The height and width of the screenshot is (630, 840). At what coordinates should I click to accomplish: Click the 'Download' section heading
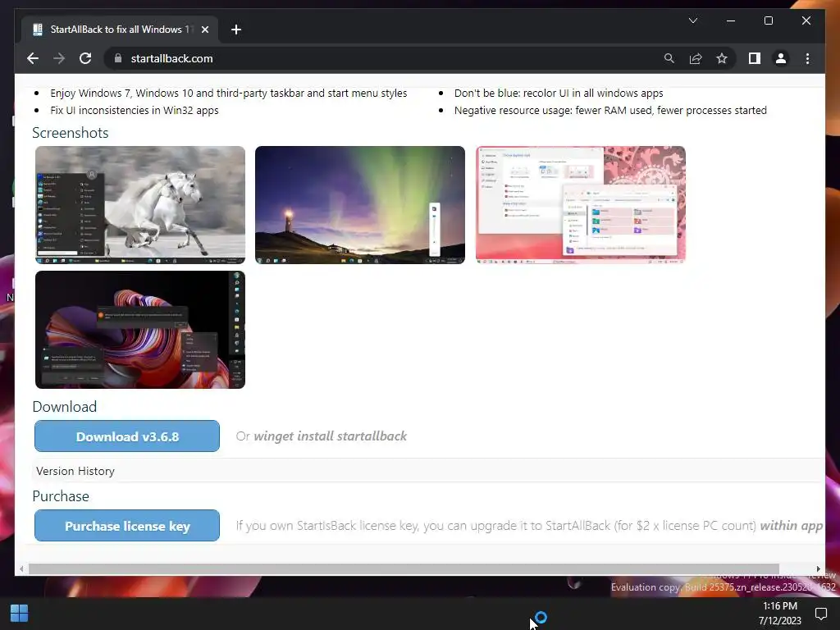(x=64, y=407)
